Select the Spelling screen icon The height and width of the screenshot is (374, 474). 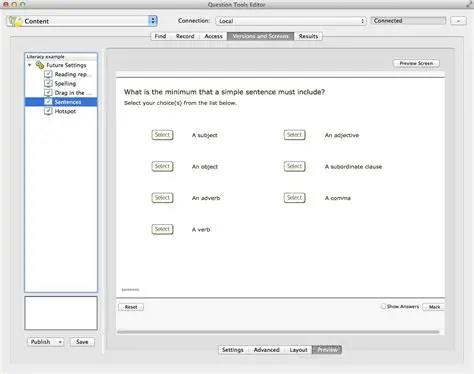[48, 83]
